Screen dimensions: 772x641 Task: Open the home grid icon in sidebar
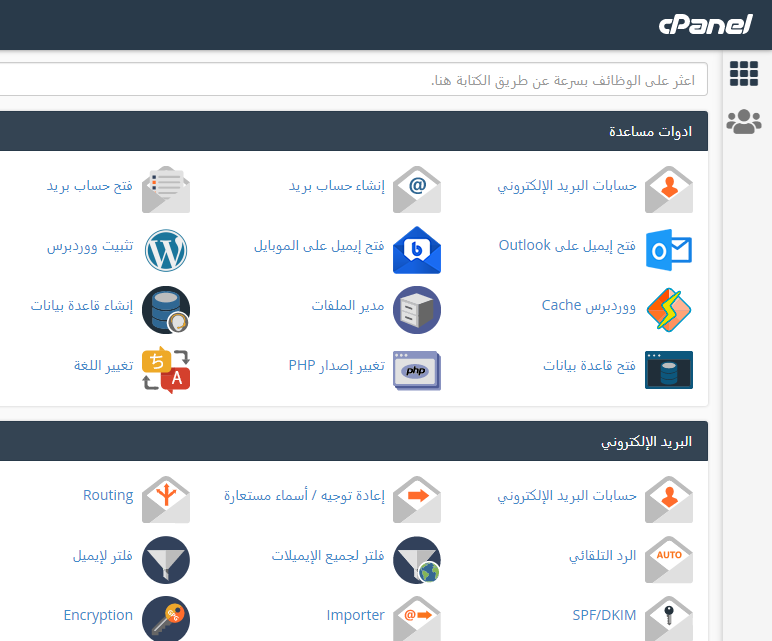coord(743,74)
